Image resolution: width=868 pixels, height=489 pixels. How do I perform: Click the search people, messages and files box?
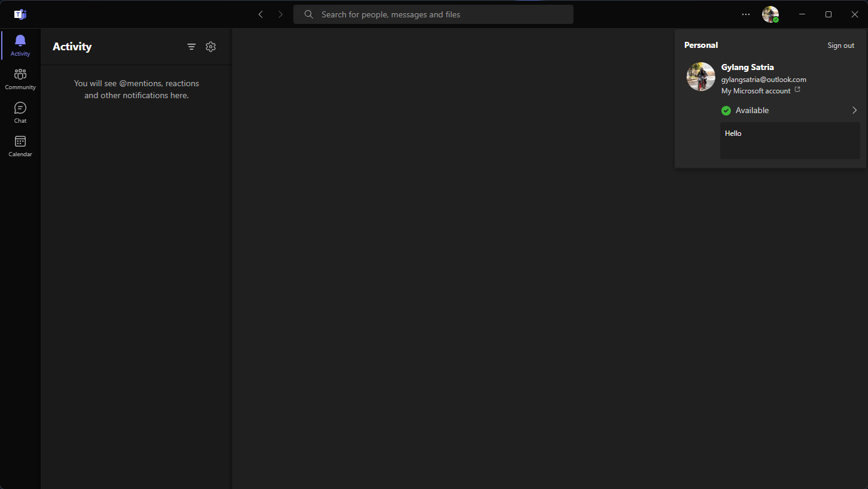tap(433, 14)
